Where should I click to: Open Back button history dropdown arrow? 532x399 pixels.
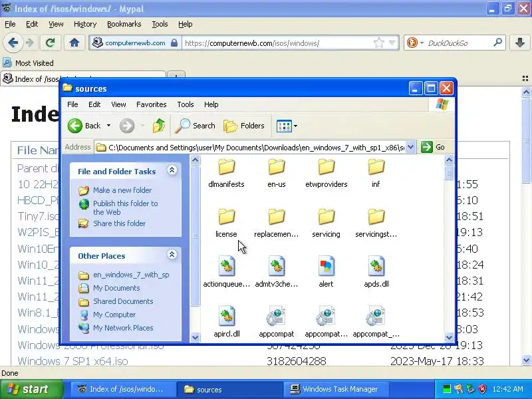click(108, 126)
